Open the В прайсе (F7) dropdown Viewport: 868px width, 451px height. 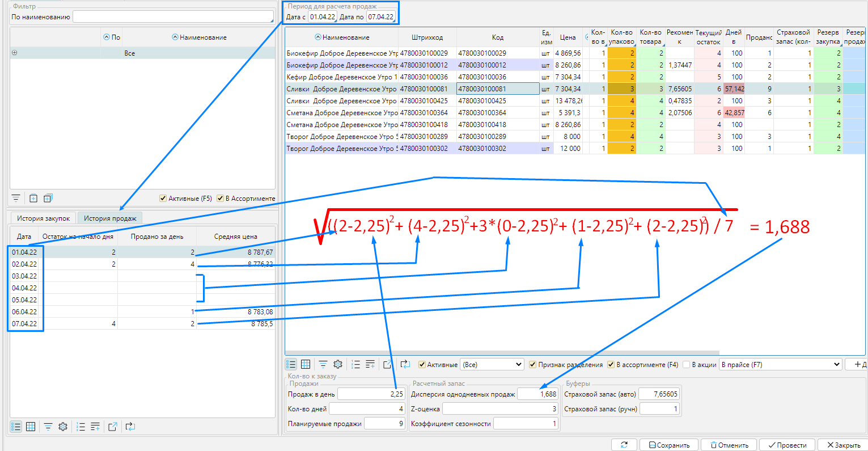point(780,365)
